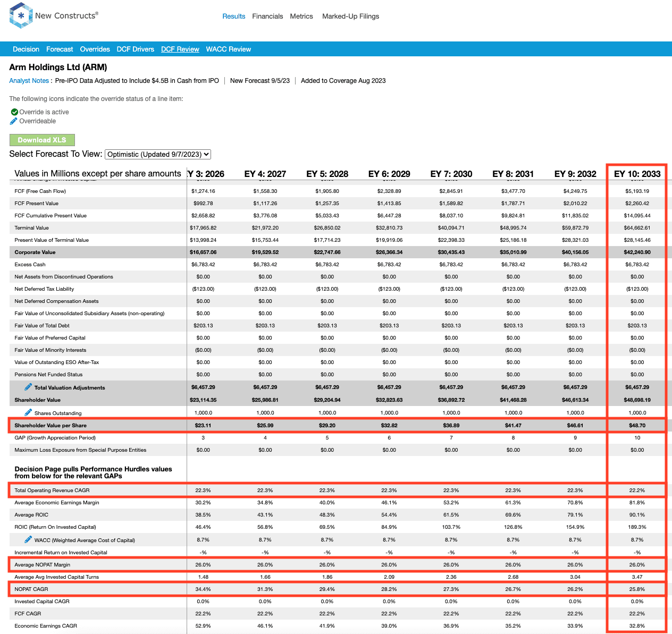The height and width of the screenshot is (634, 672).
Task: Click the Arm Holdings Ltd (ARM) heading
Action: click(x=58, y=67)
